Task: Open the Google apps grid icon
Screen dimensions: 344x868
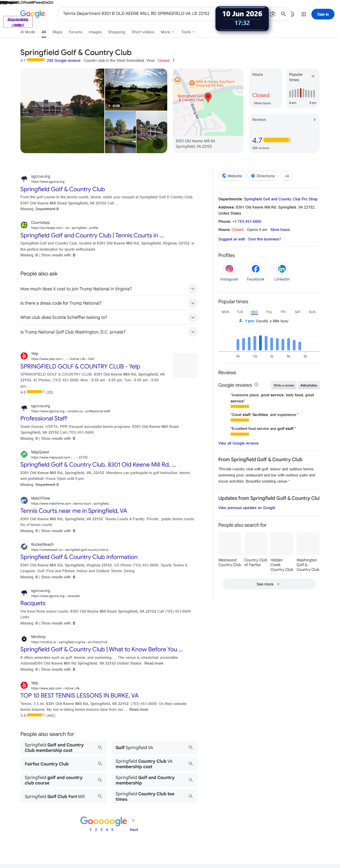Action: tap(304, 14)
